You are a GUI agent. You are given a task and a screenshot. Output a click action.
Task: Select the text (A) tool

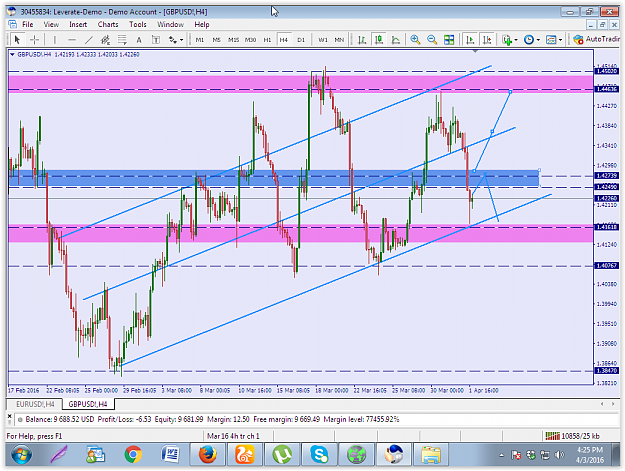[139, 39]
